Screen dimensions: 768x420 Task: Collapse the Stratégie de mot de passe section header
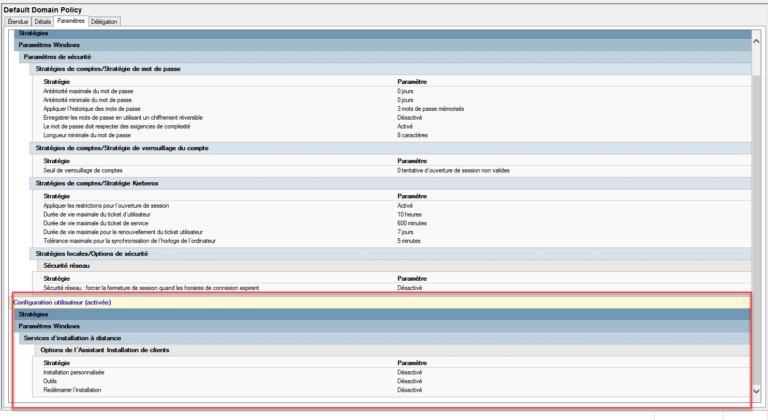coord(390,69)
